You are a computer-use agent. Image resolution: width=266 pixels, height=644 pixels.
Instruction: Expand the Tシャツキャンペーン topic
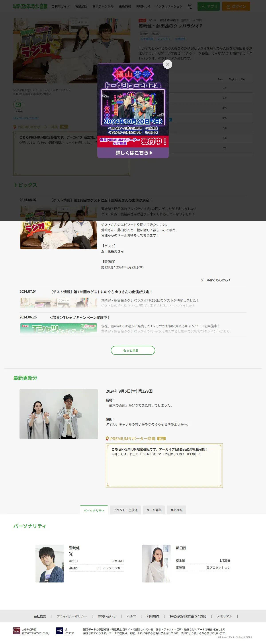80,318
